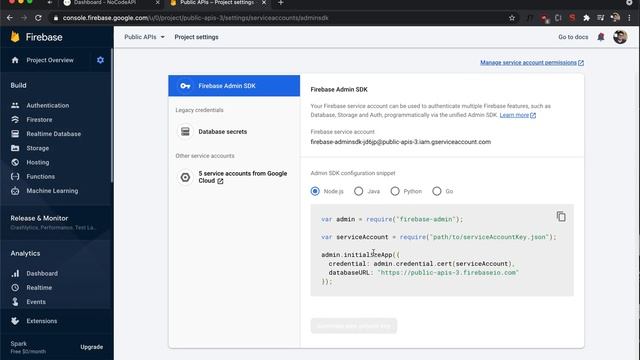Click Go to docs
The height and width of the screenshot is (360, 640).
point(573,37)
